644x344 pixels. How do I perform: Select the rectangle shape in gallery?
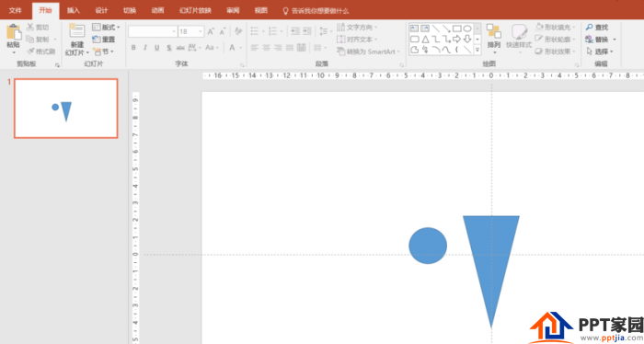[456, 29]
